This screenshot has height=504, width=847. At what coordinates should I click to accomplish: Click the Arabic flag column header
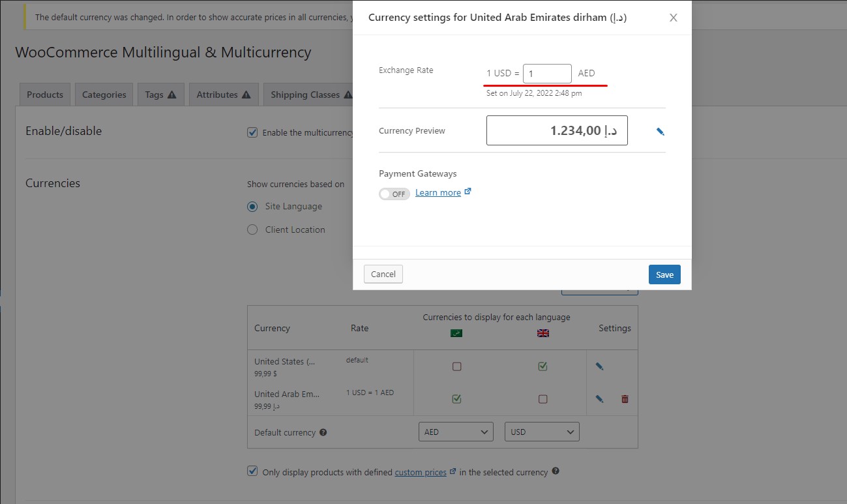456,333
